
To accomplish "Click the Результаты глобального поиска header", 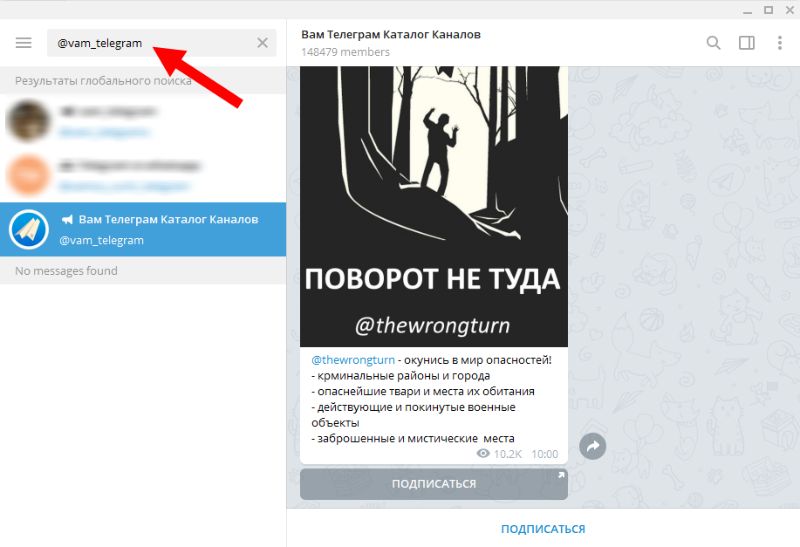I will coord(104,81).
